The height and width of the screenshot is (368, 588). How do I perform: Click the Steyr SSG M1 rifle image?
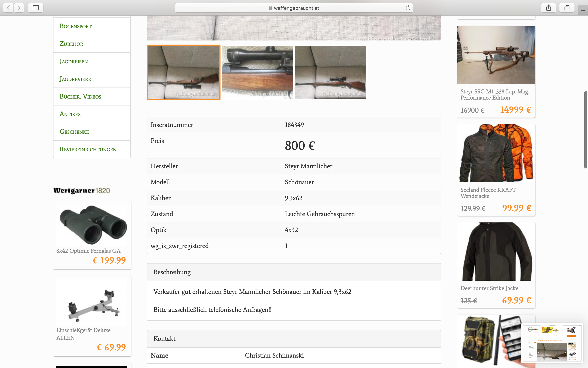click(496, 55)
